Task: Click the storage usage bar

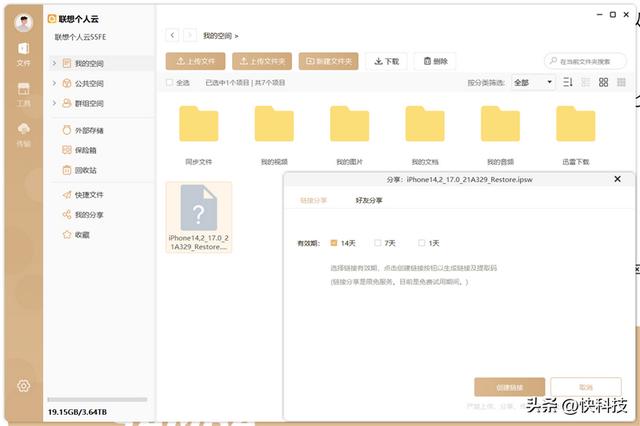Action: point(97,399)
